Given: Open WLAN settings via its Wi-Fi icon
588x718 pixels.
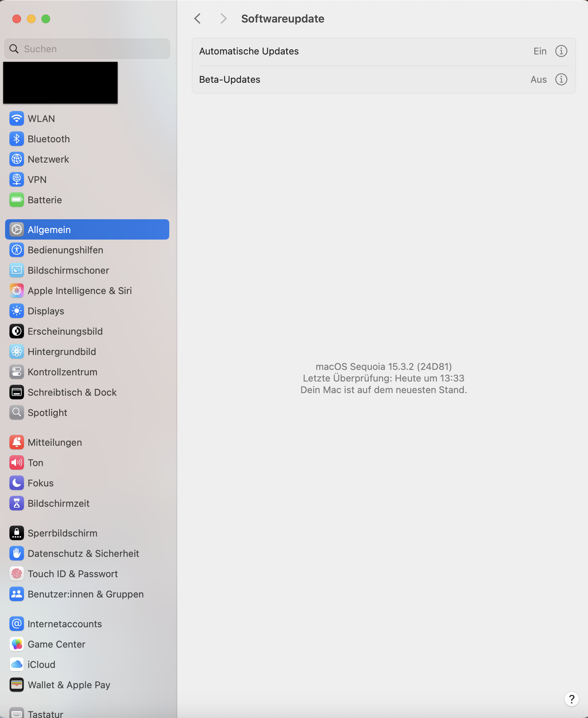Looking at the screenshot, I should point(17,119).
